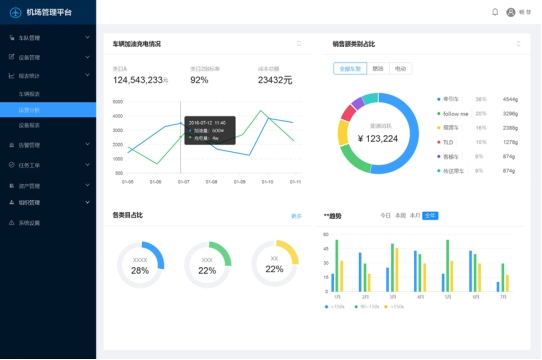Expand the 组织管理 chevron
This screenshot has width=542, height=360.
87,202
